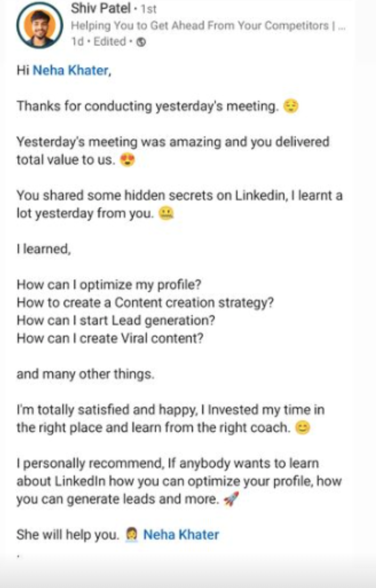This screenshot has width=376, height=588.
Task: Click the smiling emoji after 'right coach'
Action: click(302, 428)
